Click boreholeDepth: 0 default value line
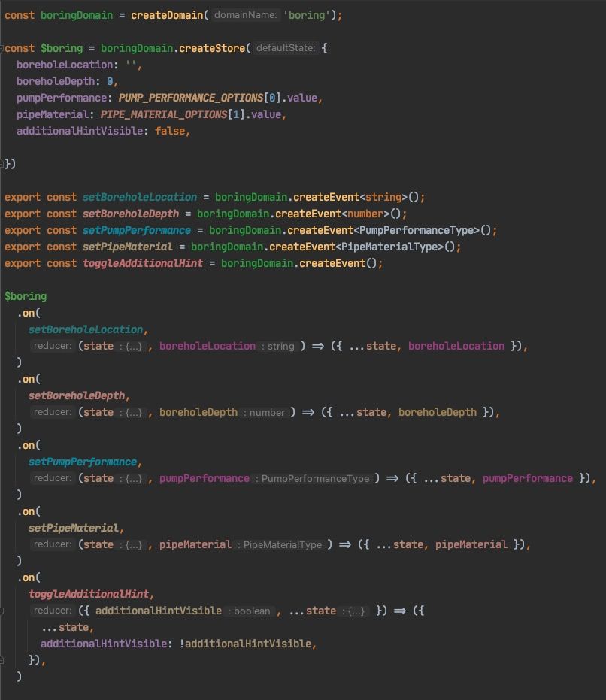This screenshot has width=606, height=700. coord(67,81)
